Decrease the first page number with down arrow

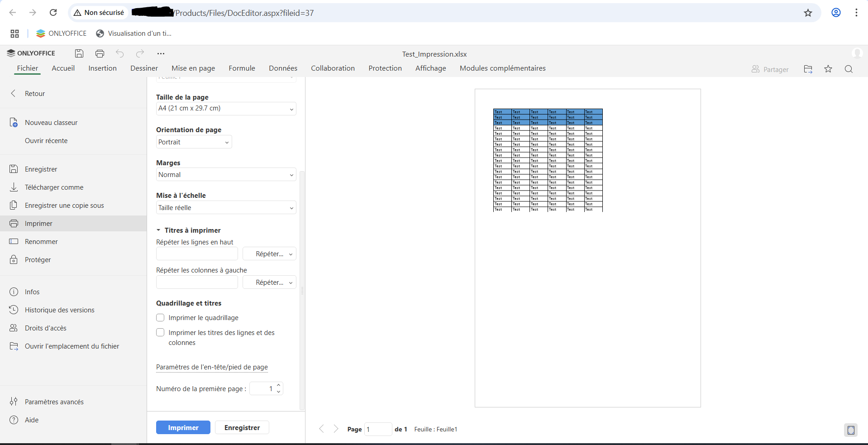(x=279, y=392)
